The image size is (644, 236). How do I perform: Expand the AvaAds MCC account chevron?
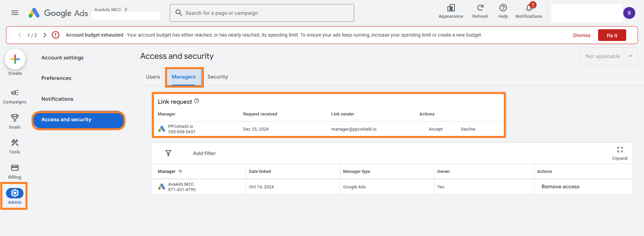126,9
